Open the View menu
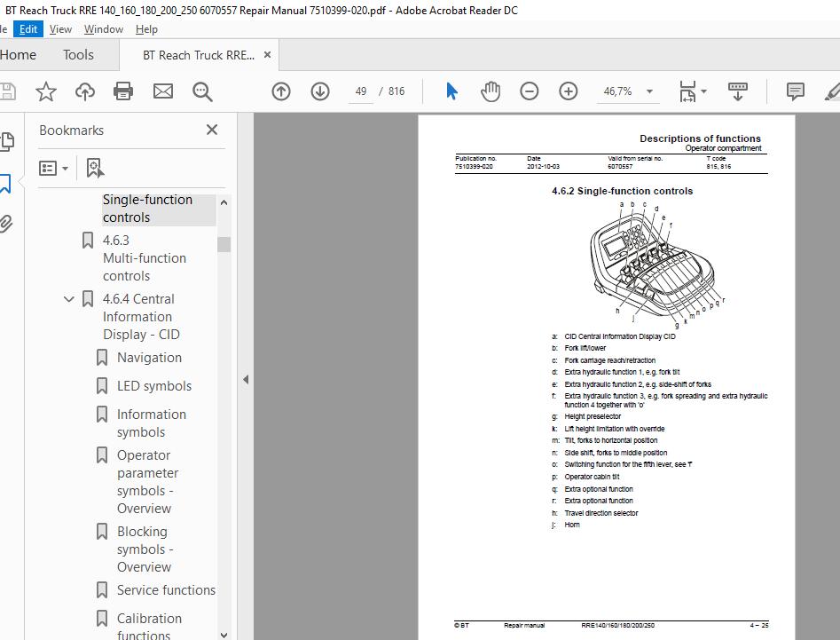 coord(60,29)
